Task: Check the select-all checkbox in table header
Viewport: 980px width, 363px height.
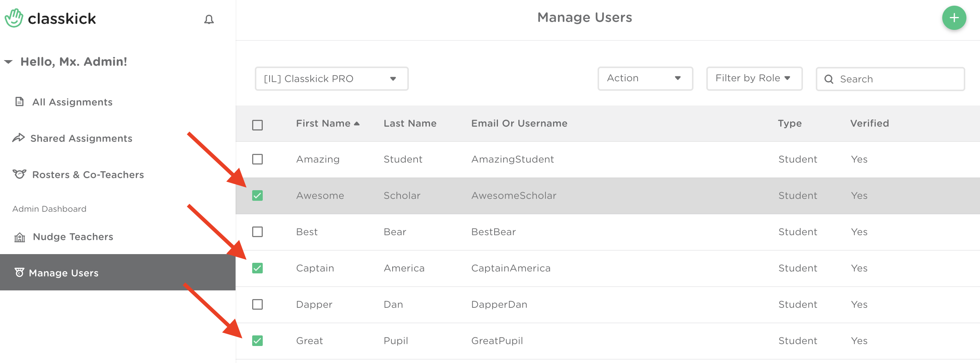Action: click(x=257, y=125)
